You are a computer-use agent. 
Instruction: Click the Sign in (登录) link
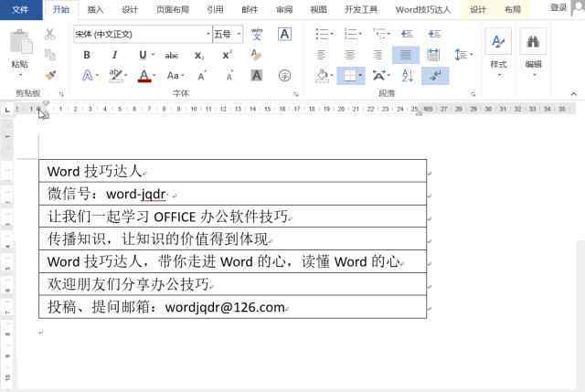558,8
